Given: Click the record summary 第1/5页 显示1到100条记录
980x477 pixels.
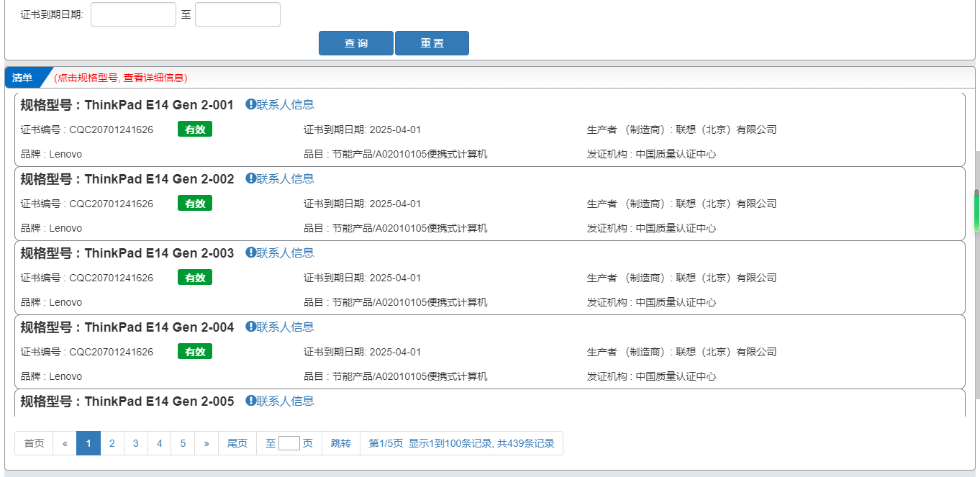Looking at the screenshot, I should (x=462, y=443).
